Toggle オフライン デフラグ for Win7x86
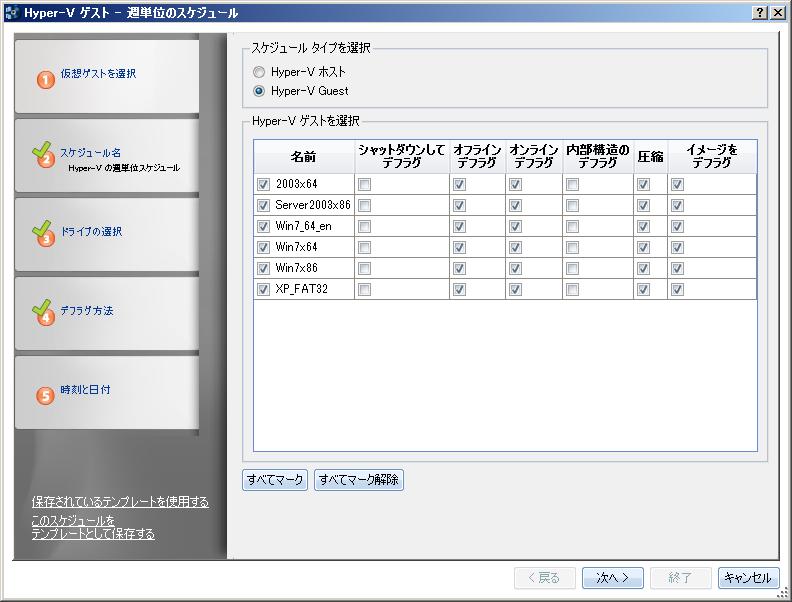The height and width of the screenshot is (602, 792). point(459,268)
